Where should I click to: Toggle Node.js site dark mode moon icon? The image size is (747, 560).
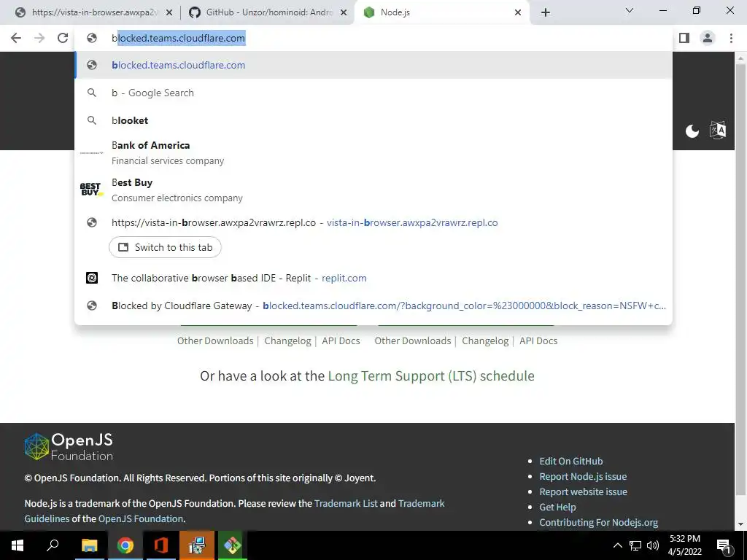pyautogui.click(x=692, y=131)
